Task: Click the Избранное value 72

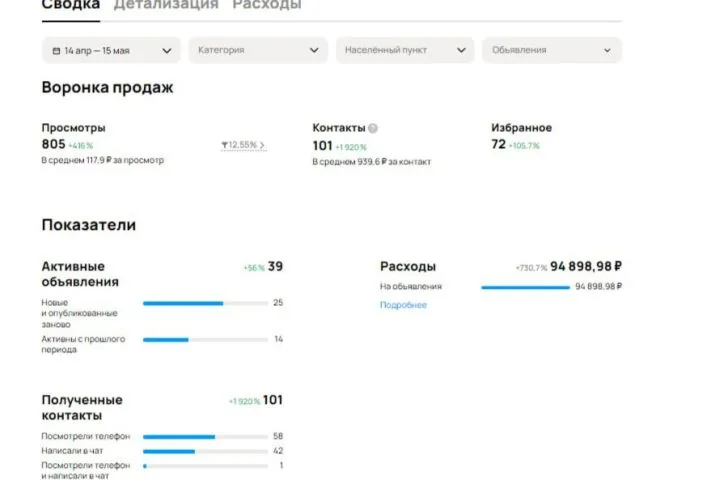Action: click(498, 144)
